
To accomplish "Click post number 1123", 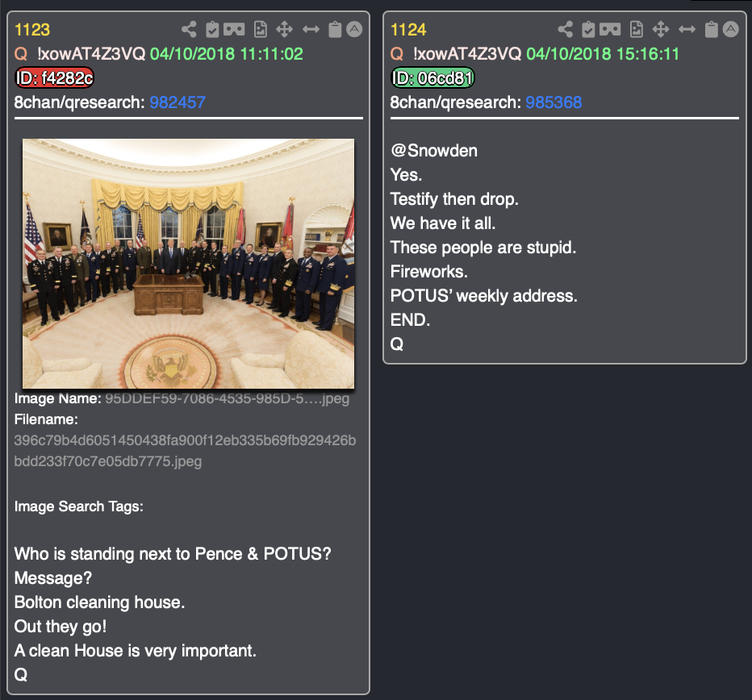I will tap(32, 30).
